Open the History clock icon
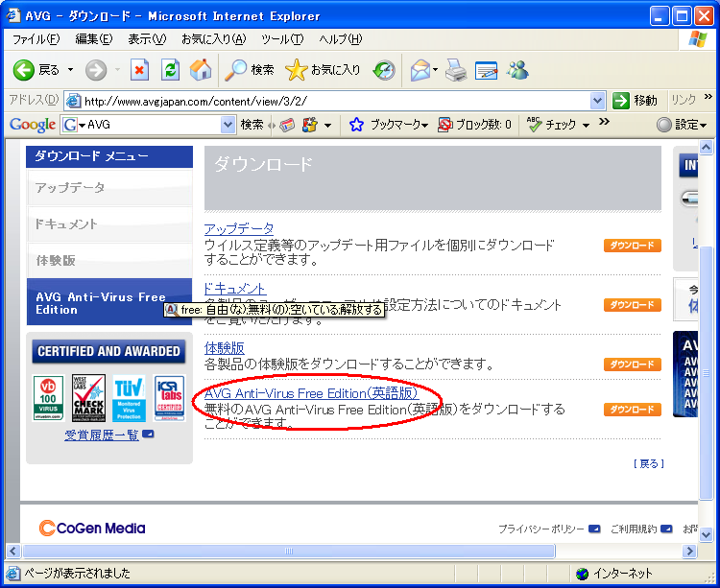 [384, 70]
